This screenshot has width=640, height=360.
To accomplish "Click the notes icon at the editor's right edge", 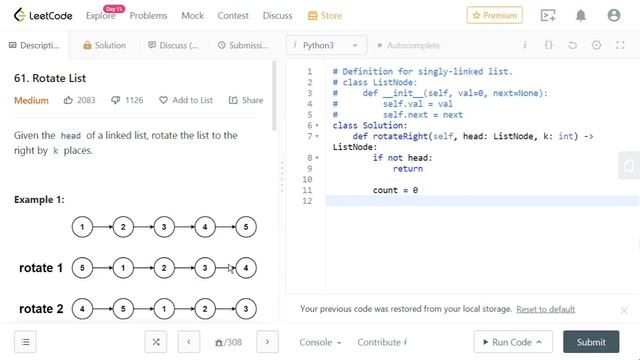I will [x=629, y=165].
